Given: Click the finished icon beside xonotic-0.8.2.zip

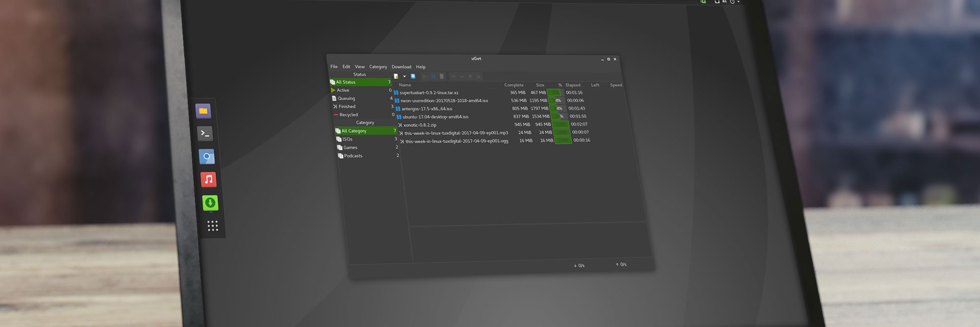Looking at the screenshot, I should [400, 125].
